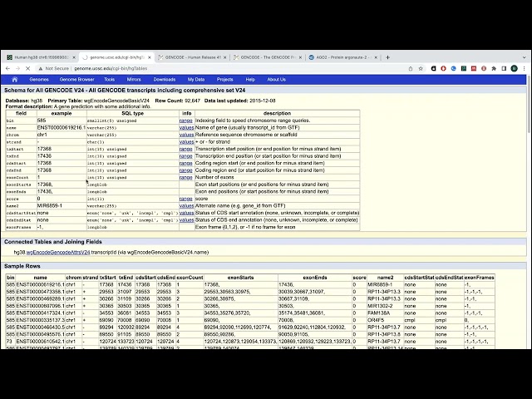Click values link for strand field
Viewport: 532px width, 399px height.
coord(186,142)
